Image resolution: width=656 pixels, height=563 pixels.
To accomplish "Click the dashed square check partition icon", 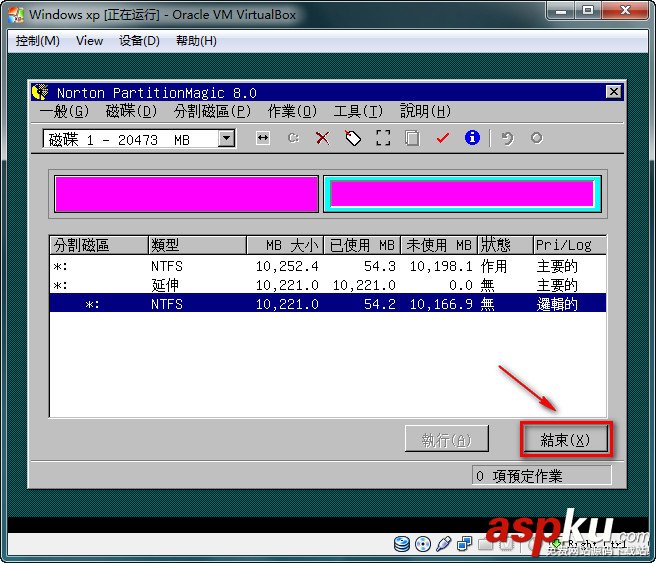I will (x=383, y=138).
